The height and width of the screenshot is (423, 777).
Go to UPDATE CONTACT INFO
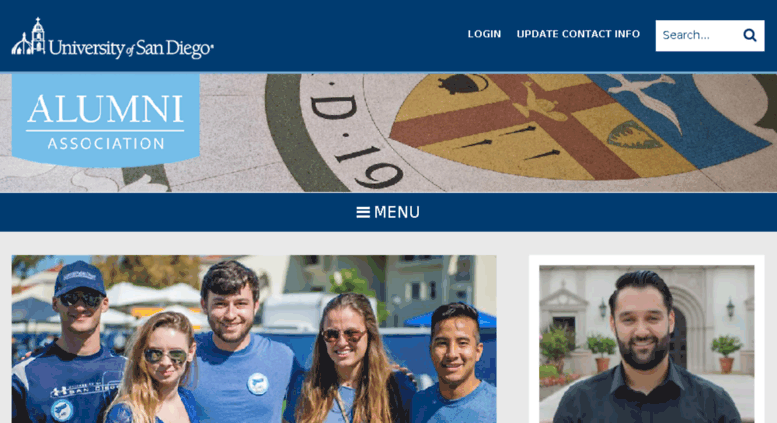click(578, 34)
